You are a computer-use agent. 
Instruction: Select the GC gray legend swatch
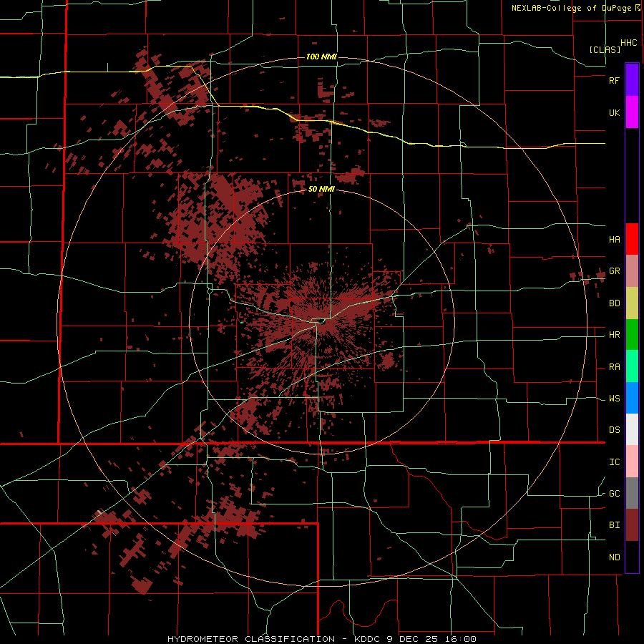tap(632, 493)
